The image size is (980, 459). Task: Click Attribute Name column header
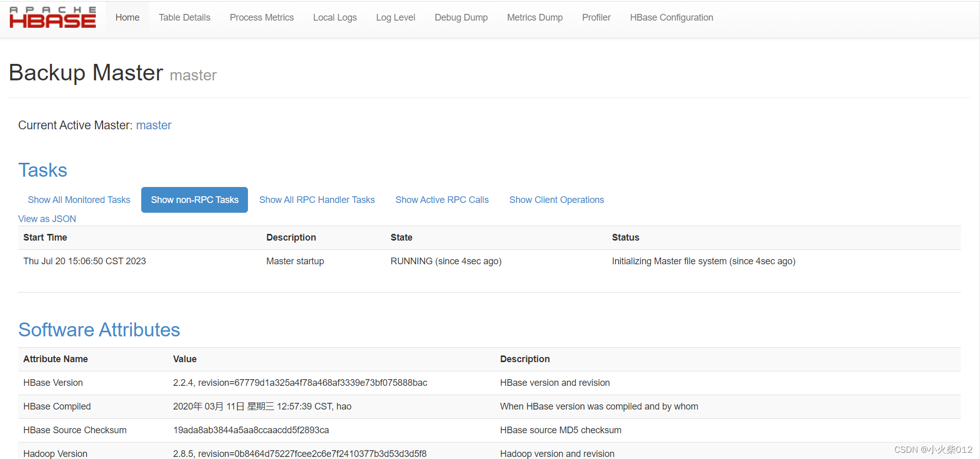click(56, 359)
